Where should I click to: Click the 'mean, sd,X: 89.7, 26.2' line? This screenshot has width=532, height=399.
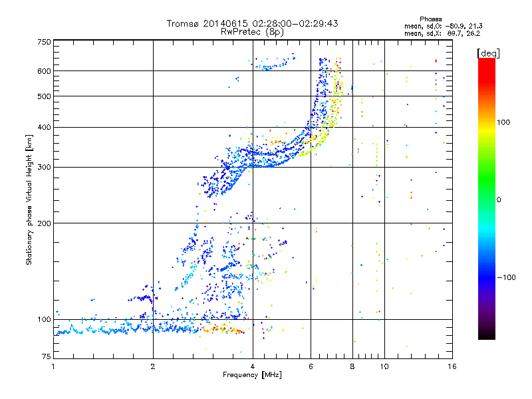[x=442, y=33]
